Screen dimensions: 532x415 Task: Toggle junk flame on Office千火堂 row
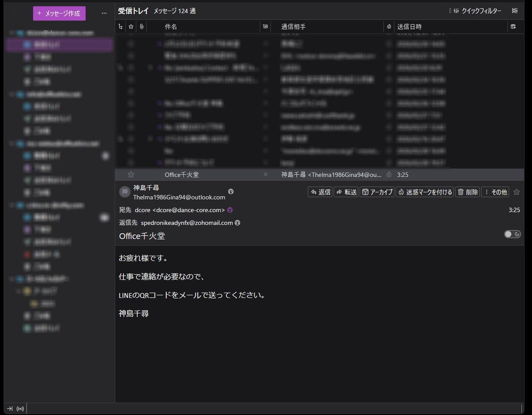point(389,174)
